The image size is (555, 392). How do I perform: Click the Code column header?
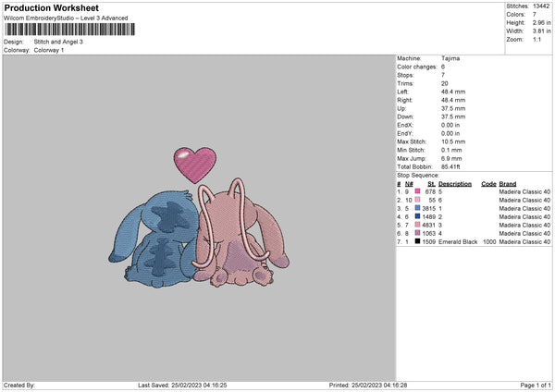point(488,183)
